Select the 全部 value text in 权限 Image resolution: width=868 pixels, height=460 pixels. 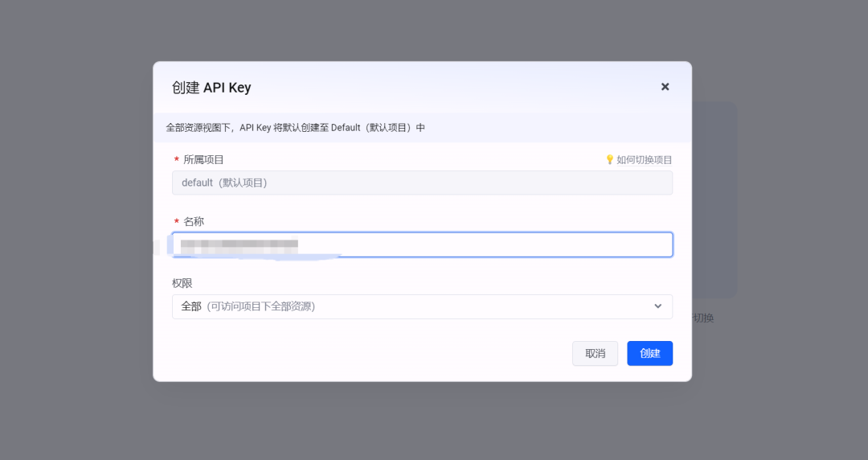[191, 306]
